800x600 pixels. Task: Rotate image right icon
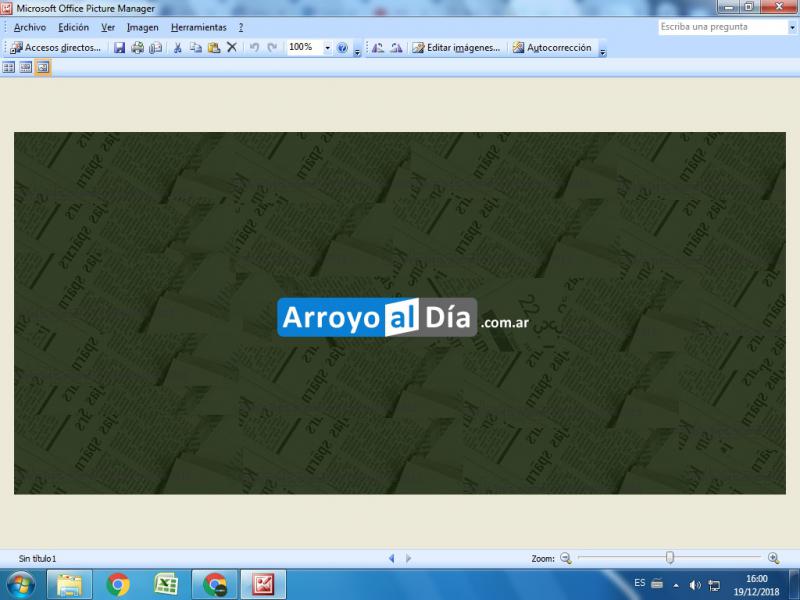pyautogui.click(x=396, y=48)
